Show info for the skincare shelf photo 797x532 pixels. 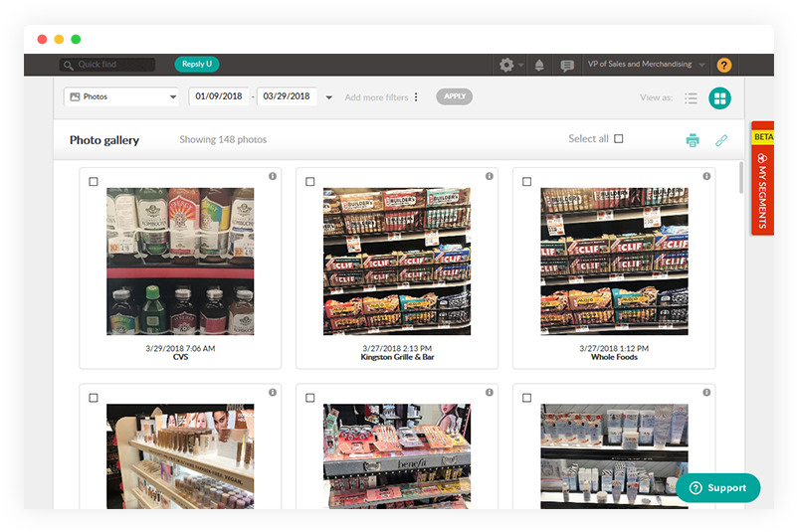tap(706, 392)
